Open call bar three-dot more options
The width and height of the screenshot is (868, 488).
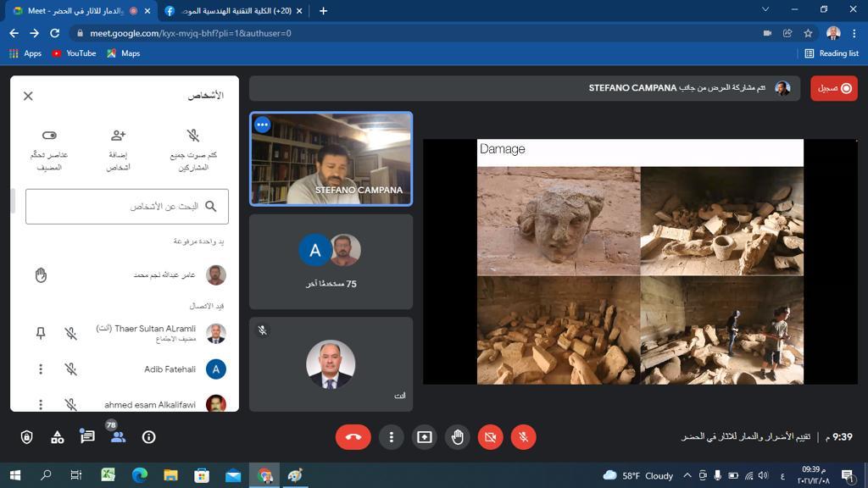click(391, 437)
